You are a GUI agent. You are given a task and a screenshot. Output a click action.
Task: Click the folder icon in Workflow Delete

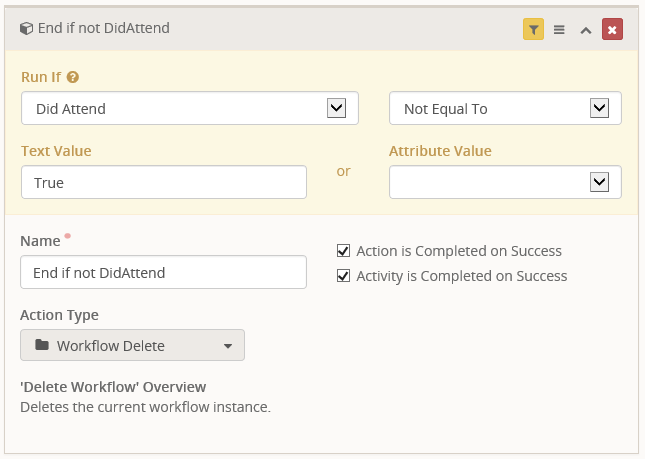[x=41, y=346]
